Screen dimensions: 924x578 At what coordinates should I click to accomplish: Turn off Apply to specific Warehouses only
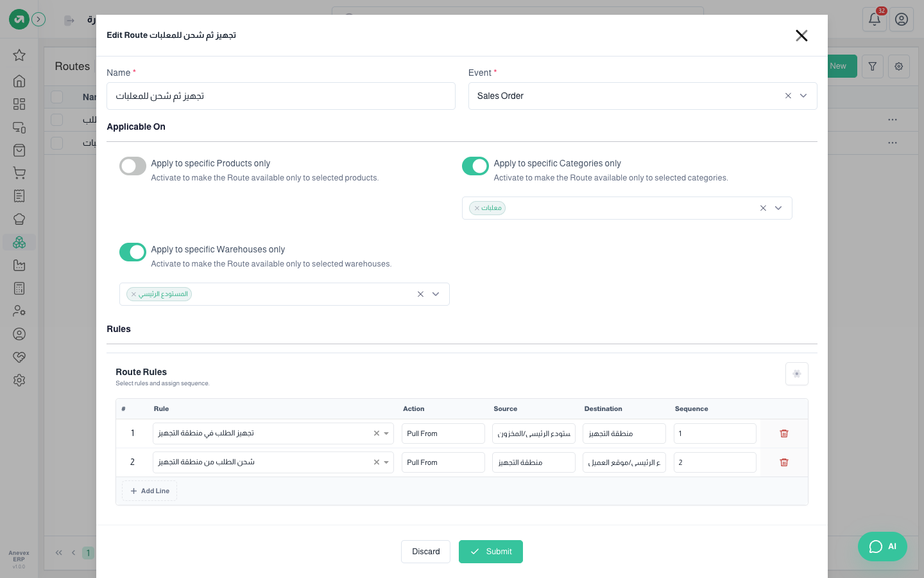pos(133,252)
